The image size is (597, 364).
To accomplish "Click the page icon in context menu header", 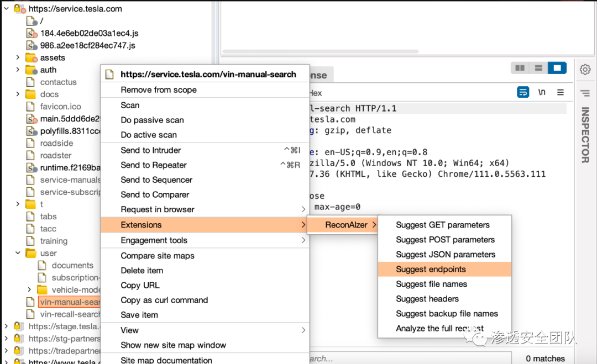I will (109, 74).
